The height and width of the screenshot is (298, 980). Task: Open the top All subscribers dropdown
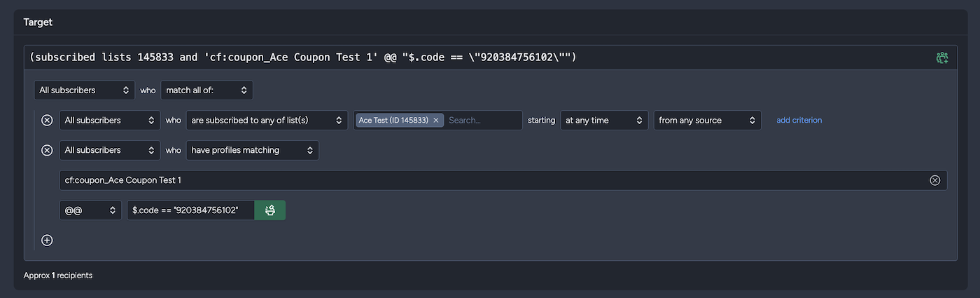tap(84, 90)
